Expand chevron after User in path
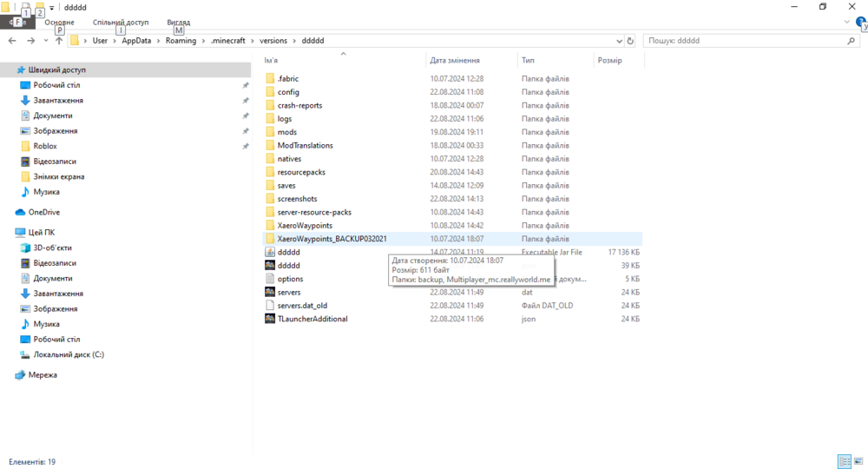This screenshot has width=868, height=469. pyautogui.click(x=115, y=41)
